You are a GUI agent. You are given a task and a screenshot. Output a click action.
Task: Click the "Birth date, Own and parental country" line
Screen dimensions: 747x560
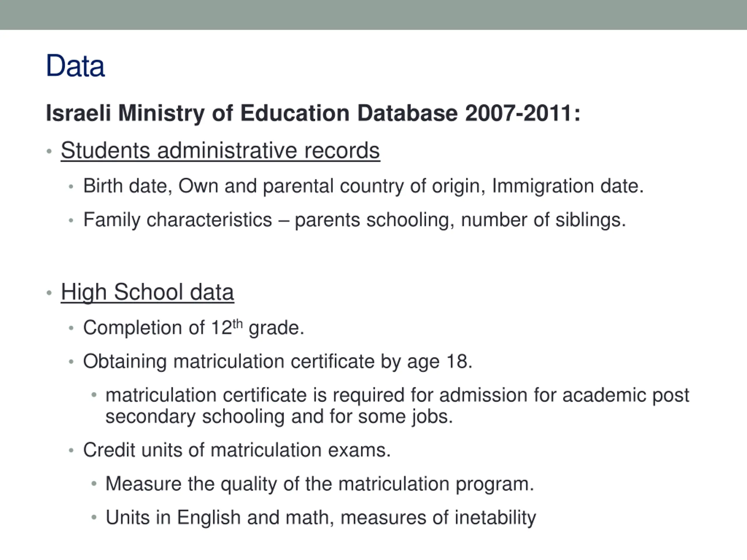[x=363, y=186]
